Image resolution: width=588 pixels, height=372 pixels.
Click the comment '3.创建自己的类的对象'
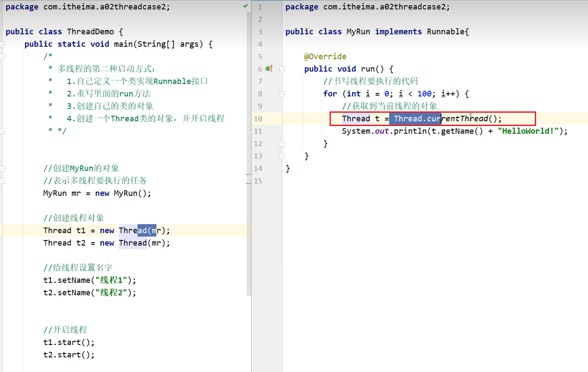(x=110, y=106)
